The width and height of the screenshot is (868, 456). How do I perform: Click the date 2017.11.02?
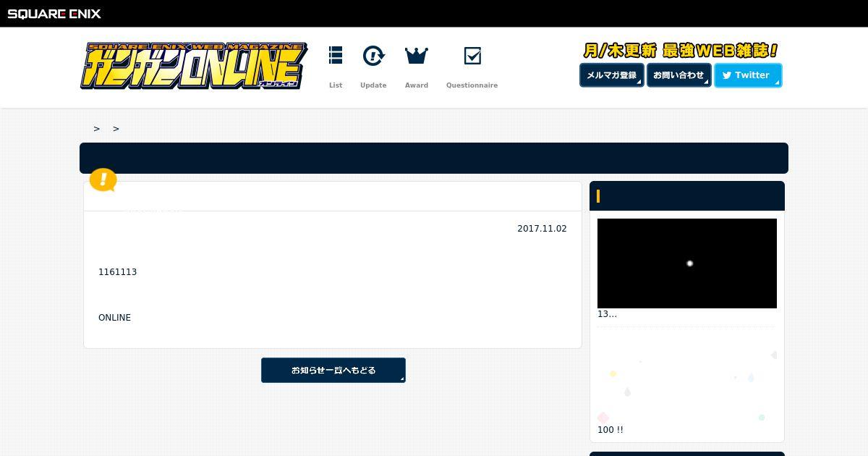coord(542,229)
